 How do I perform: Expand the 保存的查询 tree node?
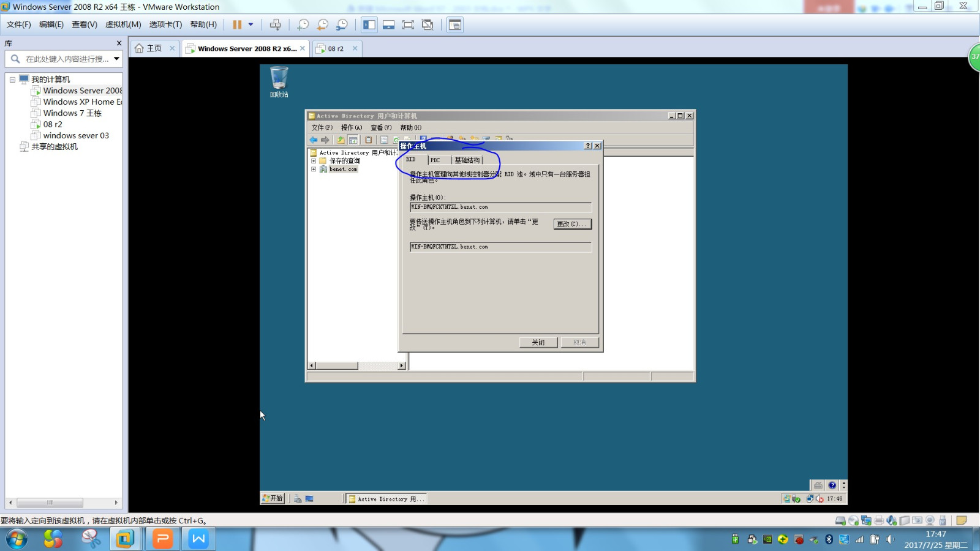click(x=314, y=161)
